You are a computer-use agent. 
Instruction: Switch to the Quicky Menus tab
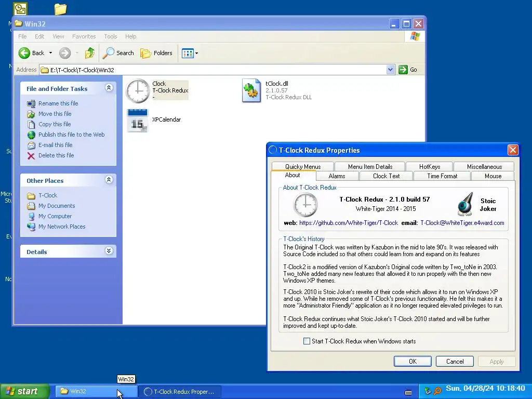tap(303, 167)
